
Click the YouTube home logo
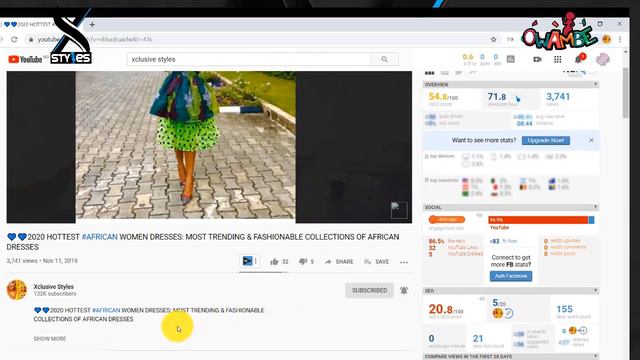(25, 60)
